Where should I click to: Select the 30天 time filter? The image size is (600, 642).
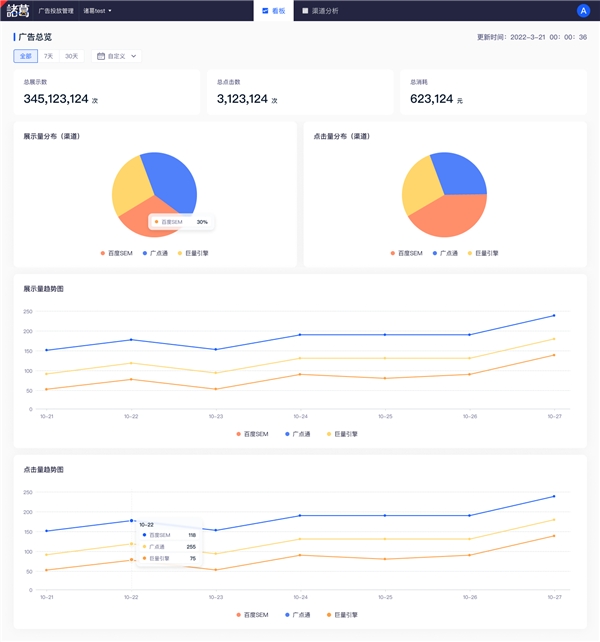[x=71, y=57]
